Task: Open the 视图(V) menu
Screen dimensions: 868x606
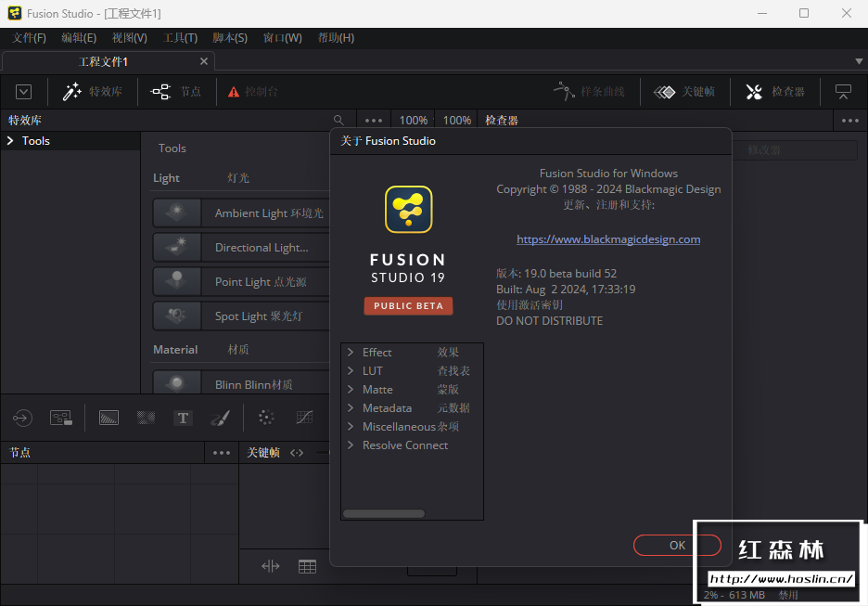Action: [x=130, y=38]
